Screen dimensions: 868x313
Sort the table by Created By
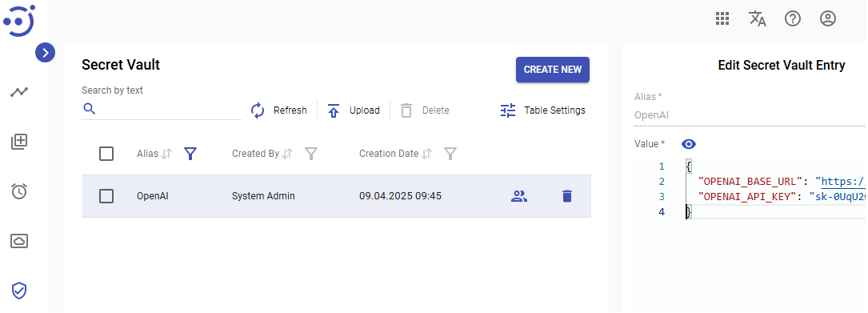[x=286, y=154]
